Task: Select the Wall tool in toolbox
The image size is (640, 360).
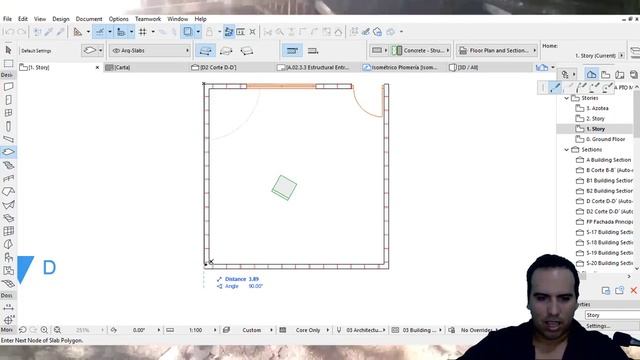Action: click(x=8, y=87)
